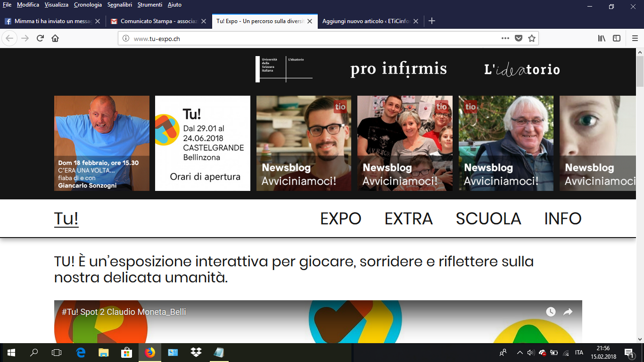Open the Newsblog family photo tile
The image size is (644, 362).
coord(405,143)
